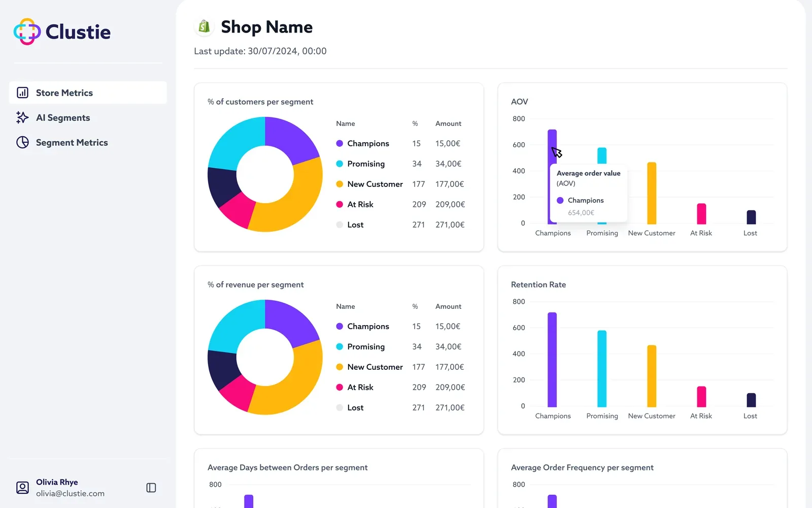Click "Promising" row in revenue per segment table
The image size is (812, 508).
coord(400,346)
